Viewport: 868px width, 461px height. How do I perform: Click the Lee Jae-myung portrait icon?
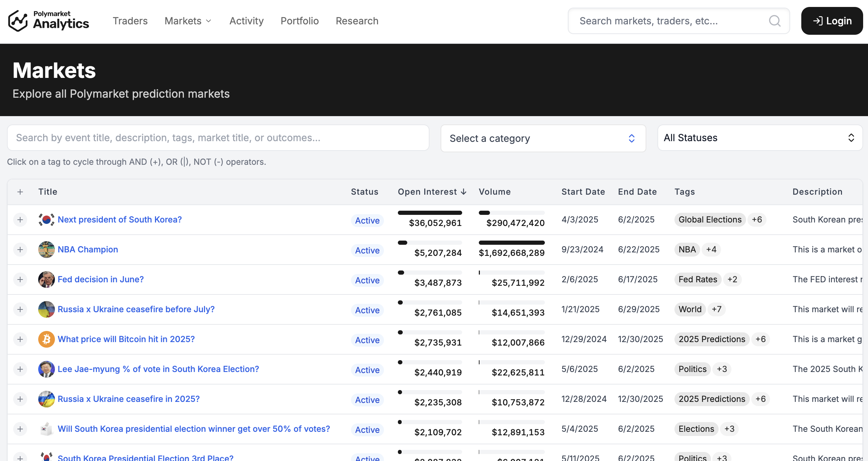(46, 369)
